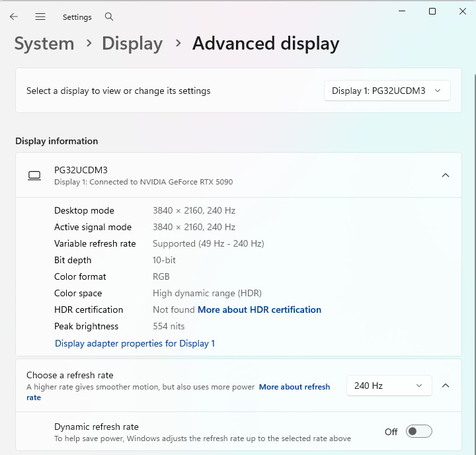476x455 pixels.
Task: Go to Display in breadcrumb
Action: point(132,44)
